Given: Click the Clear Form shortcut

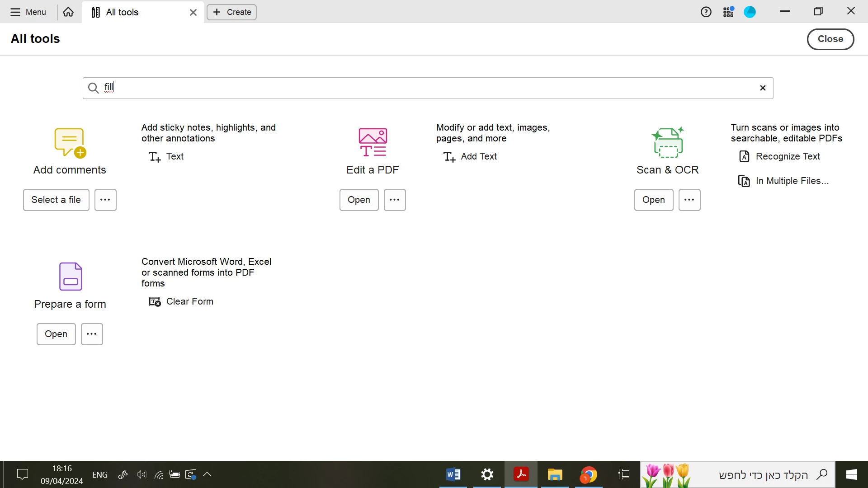Looking at the screenshot, I should click(182, 302).
